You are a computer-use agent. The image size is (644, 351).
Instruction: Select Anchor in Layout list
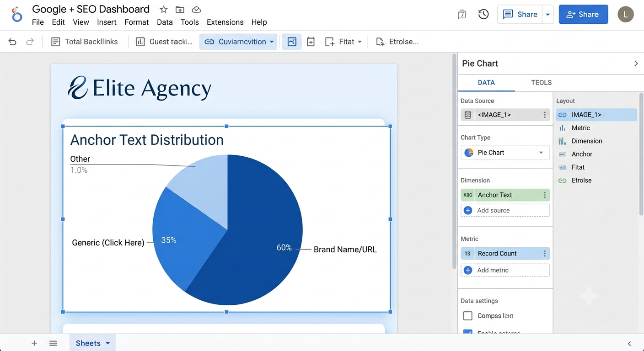click(596, 154)
